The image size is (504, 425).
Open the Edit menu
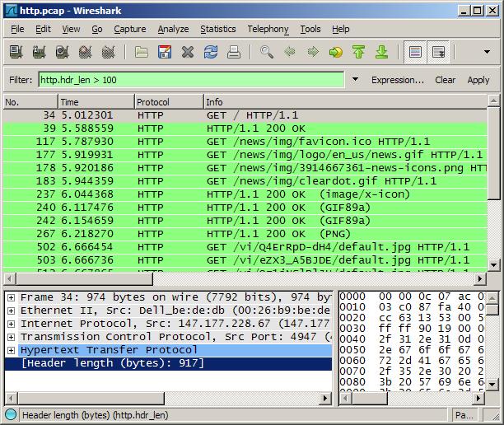click(x=43, y=29)
